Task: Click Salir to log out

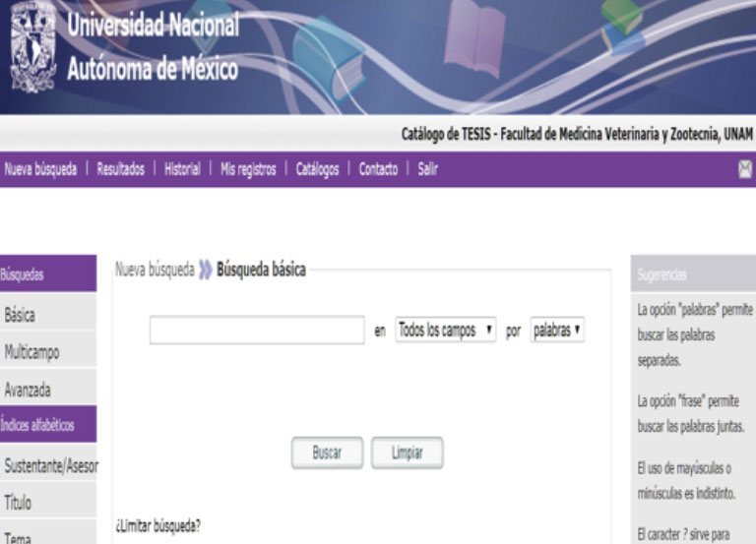Action: (427, 169)
